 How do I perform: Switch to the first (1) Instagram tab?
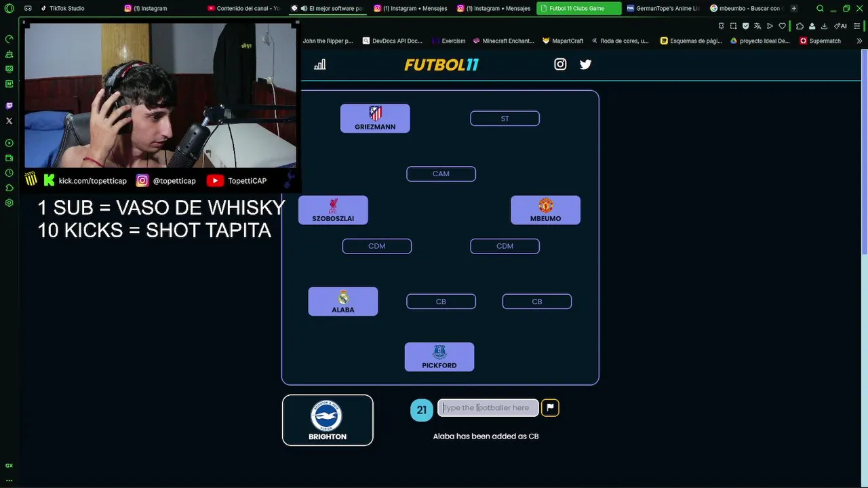click(160, 8)
